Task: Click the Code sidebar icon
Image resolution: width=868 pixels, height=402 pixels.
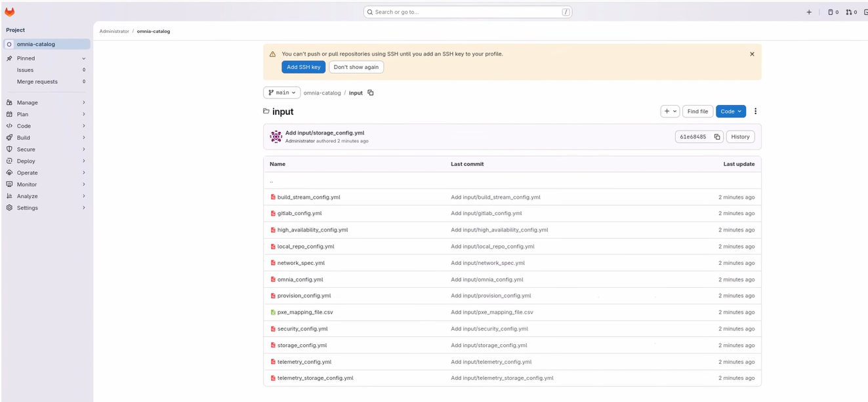Action: pos(9,126)
